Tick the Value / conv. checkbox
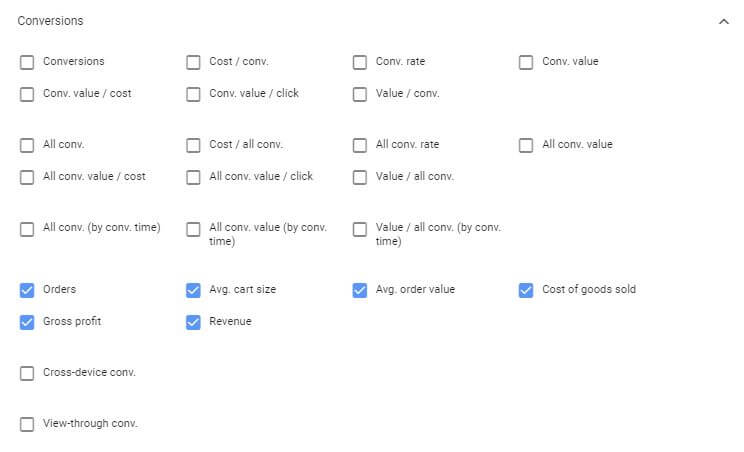This screenshot has width=744, height=452. [360, 94]
